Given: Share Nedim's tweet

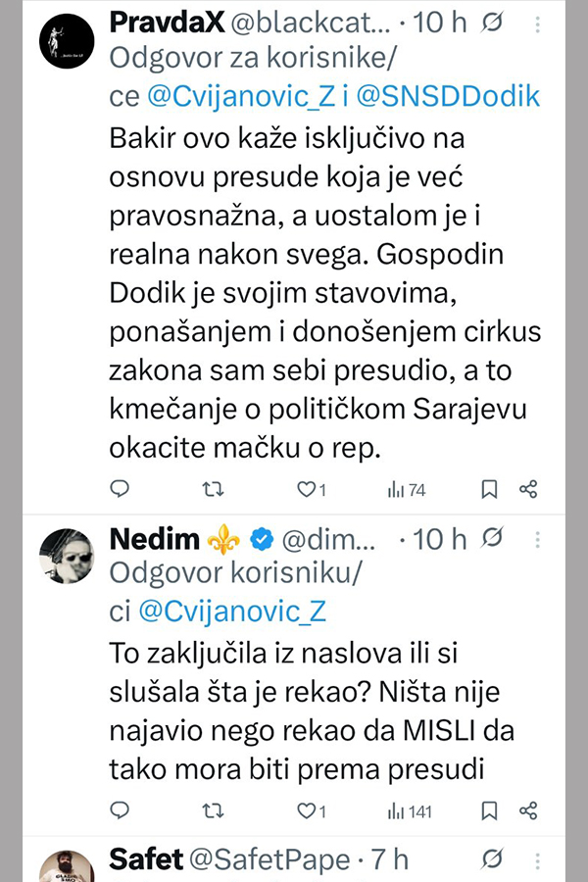Looking at the screenshot, I should 527,810.
